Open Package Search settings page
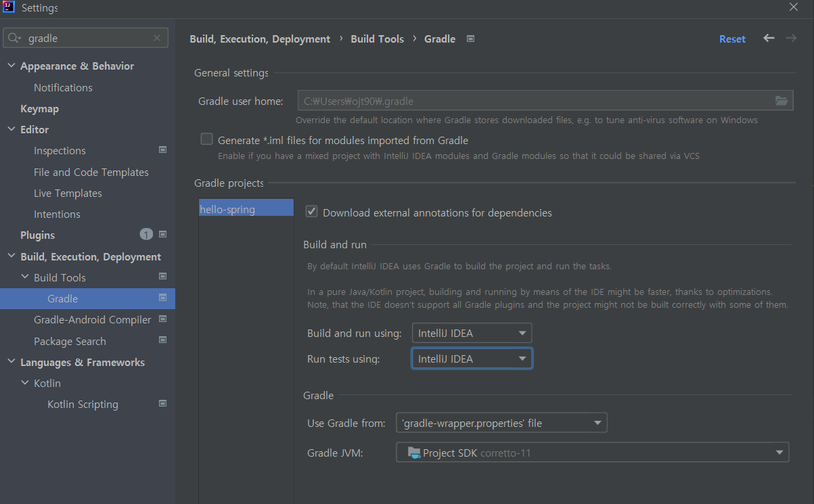This screenshot has width=814, height=504. tap(70, 341)
